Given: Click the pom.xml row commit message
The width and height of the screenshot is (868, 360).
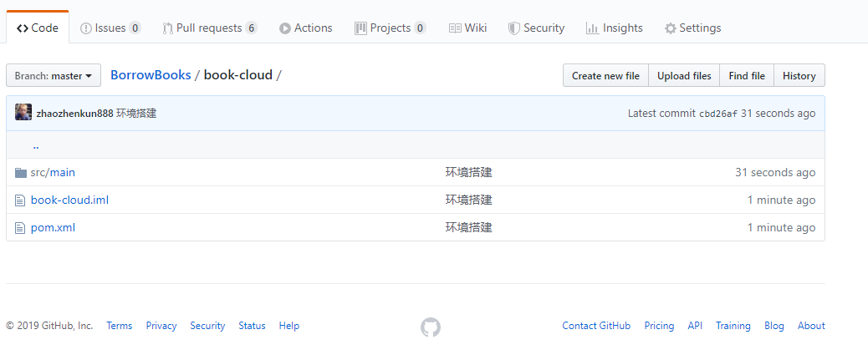Looking at the screenshot, I should click(x=469, y=227).
